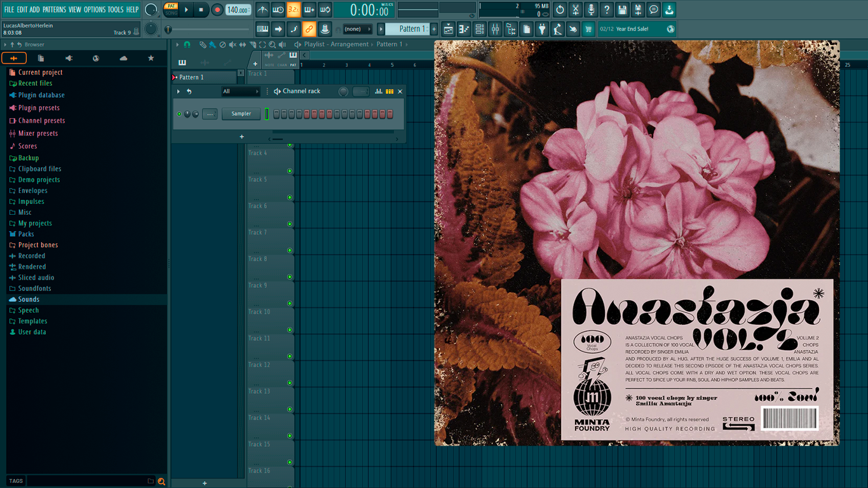This screenshot has height=488, width=868.
Task: Mute the Sampler channel green LED
Action: [x=179, y=114]
